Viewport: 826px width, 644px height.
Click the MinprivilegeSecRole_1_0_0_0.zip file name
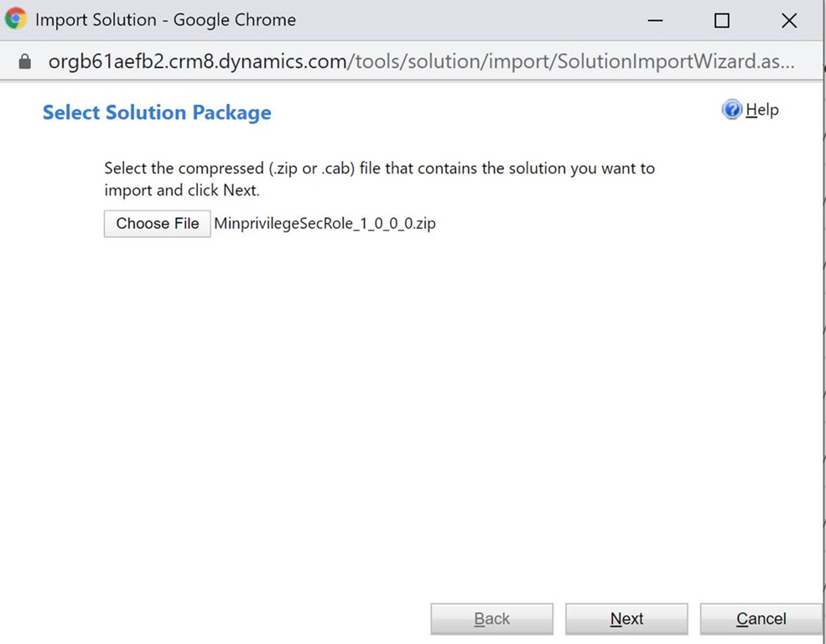[325, 224]
